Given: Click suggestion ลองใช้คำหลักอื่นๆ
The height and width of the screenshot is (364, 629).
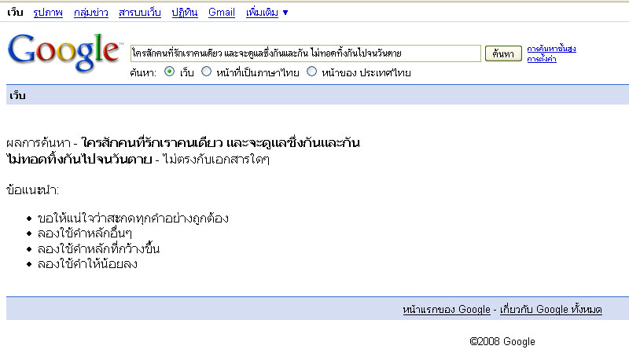Looking at the screenshot, I should (84, 233).
